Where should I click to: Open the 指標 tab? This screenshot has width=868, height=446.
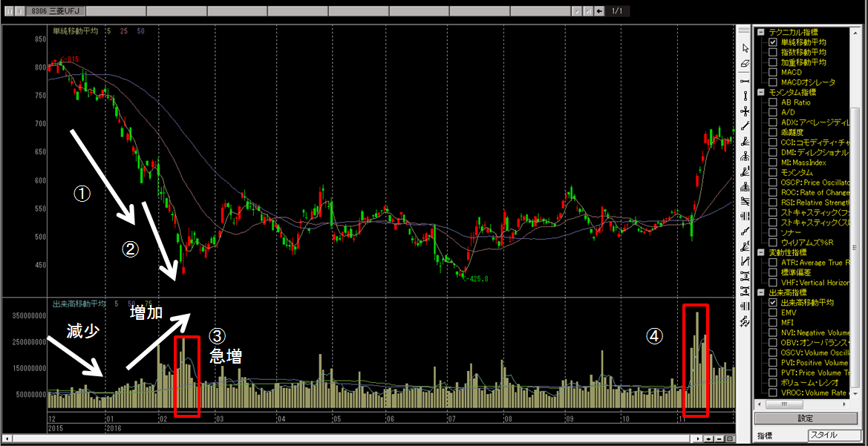click(x=765, y=434)
